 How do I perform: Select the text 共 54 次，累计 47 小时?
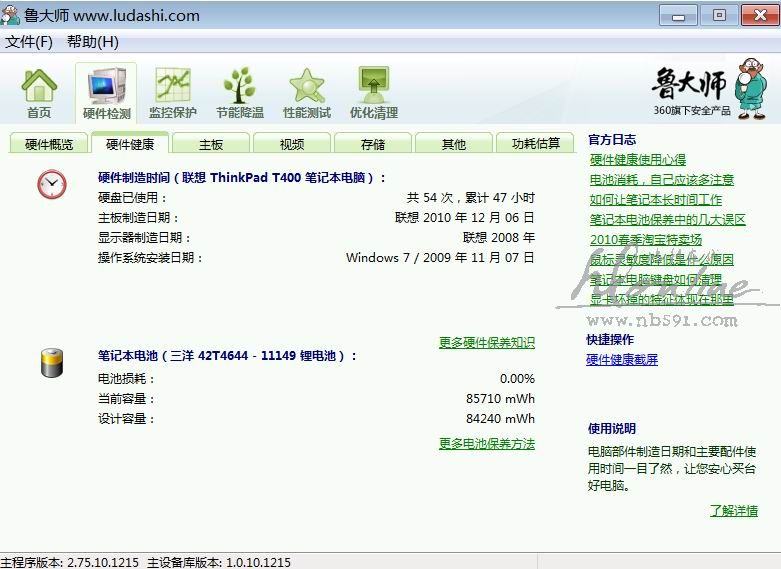471,197
